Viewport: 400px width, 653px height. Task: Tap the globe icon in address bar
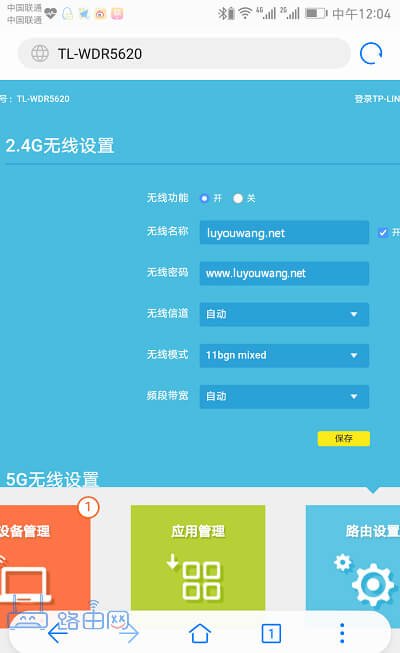tap(40, 53)
